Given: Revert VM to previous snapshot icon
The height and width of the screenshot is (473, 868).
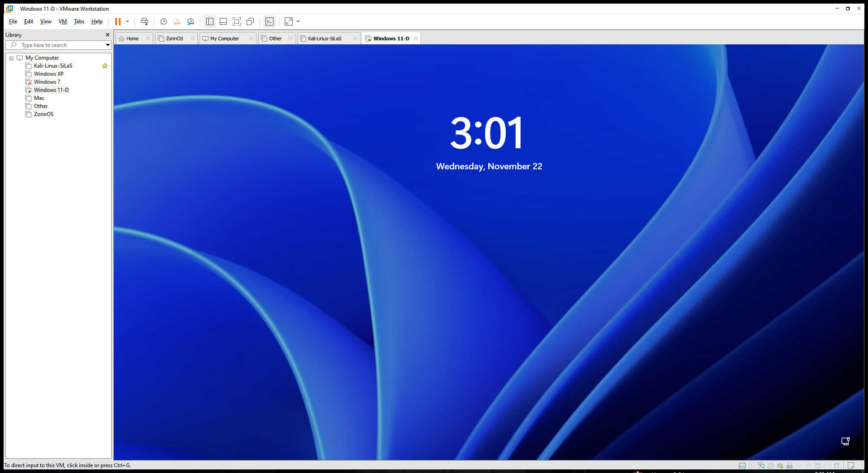Looking at the screenshot, I should [177, 21].
